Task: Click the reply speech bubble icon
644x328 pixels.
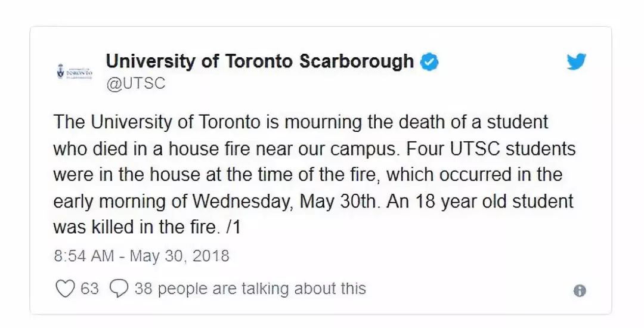Action: click(119, 289)
